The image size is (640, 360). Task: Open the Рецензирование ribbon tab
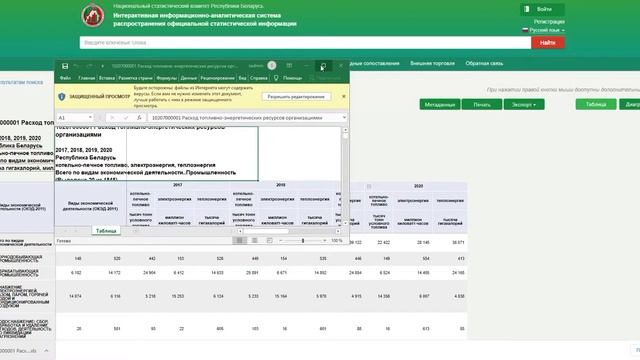(x=218, y=78)
